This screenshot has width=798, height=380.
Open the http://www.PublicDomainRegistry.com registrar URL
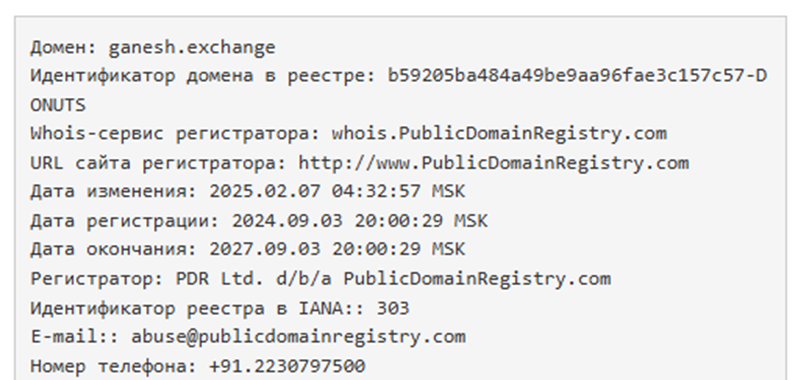[x=494, y=163]
